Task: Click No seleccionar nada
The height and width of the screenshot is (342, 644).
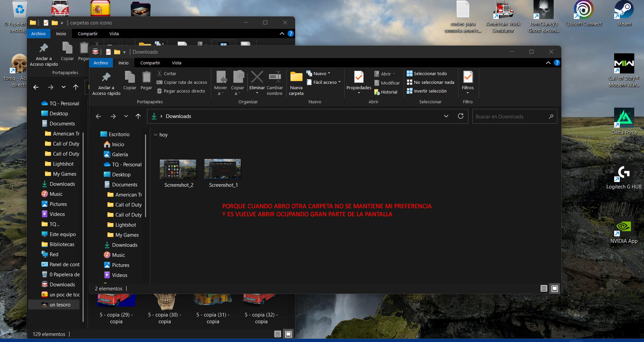Action: click(x=430, y=82)
